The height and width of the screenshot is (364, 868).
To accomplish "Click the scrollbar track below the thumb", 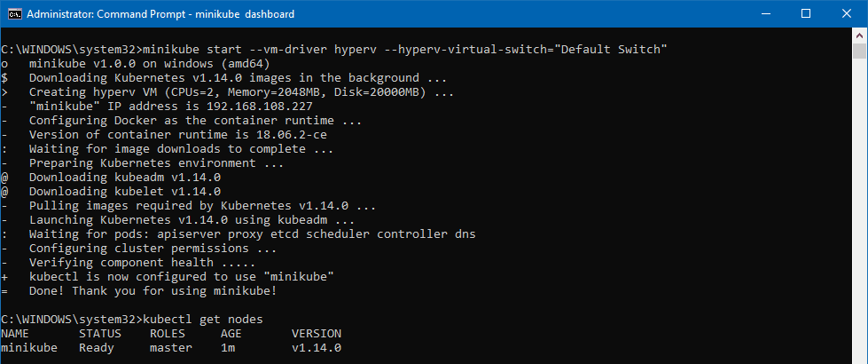I will [859, 210].
